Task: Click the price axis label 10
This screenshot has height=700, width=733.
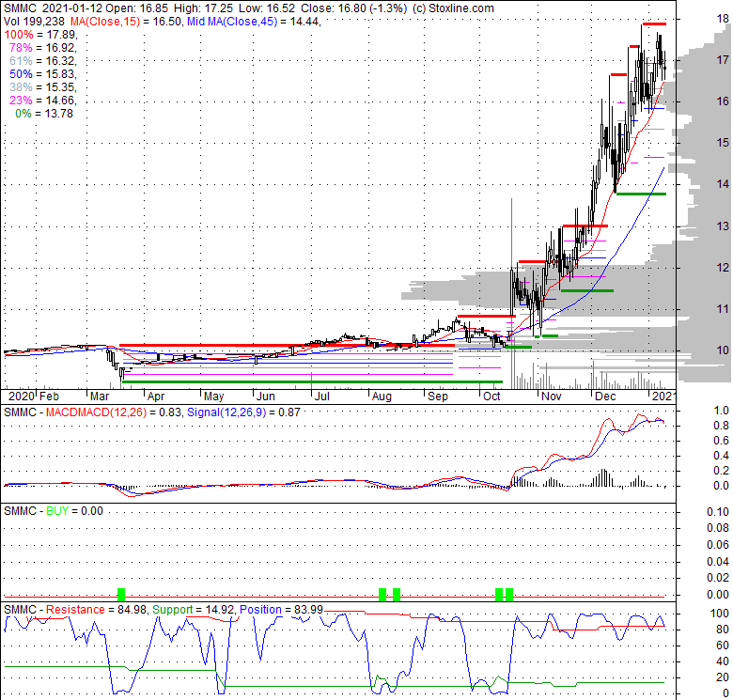Action: pos(723,350)
